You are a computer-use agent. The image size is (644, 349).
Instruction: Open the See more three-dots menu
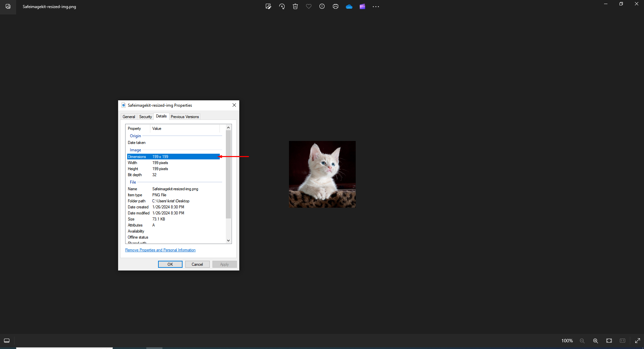coord(376,6)
